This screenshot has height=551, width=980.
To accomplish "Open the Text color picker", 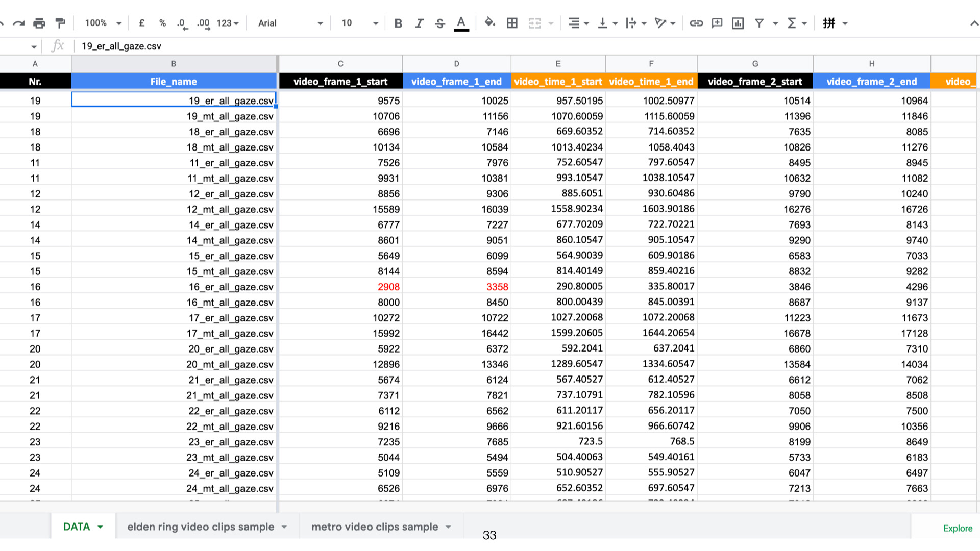I will point(461,23).
